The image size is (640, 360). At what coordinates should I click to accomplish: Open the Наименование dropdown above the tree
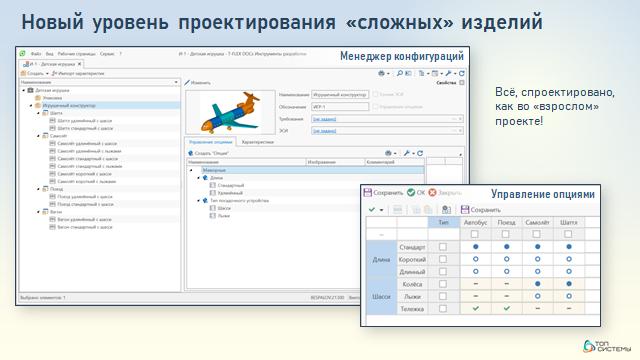click(x=176, y=82)
